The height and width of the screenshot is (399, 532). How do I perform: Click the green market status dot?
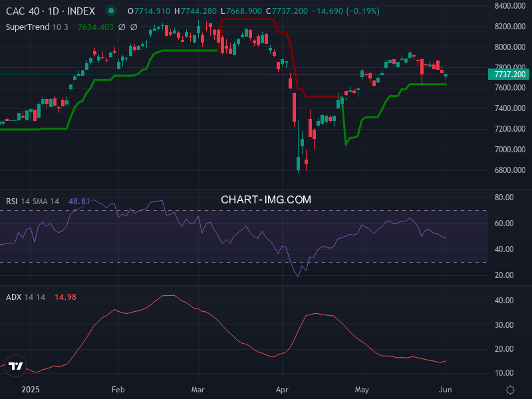[x=110, y=11]
